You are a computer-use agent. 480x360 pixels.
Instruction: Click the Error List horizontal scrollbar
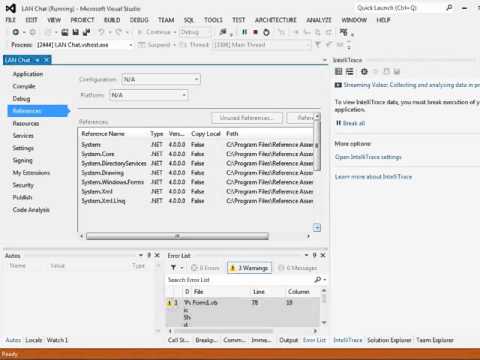pos(224,331)
